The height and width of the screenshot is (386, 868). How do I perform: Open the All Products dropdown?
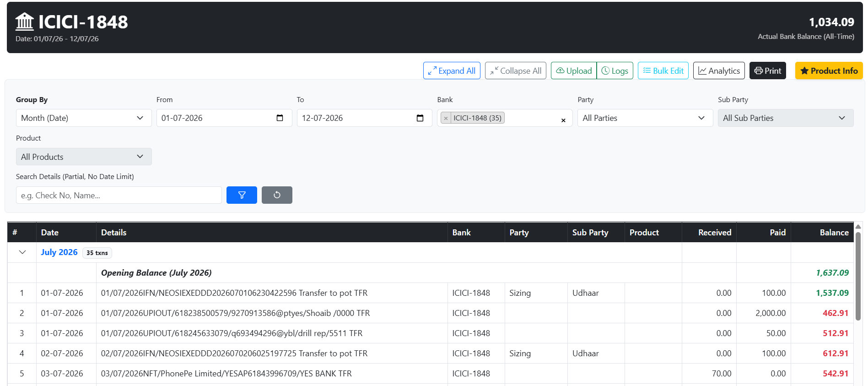(84, 157)
